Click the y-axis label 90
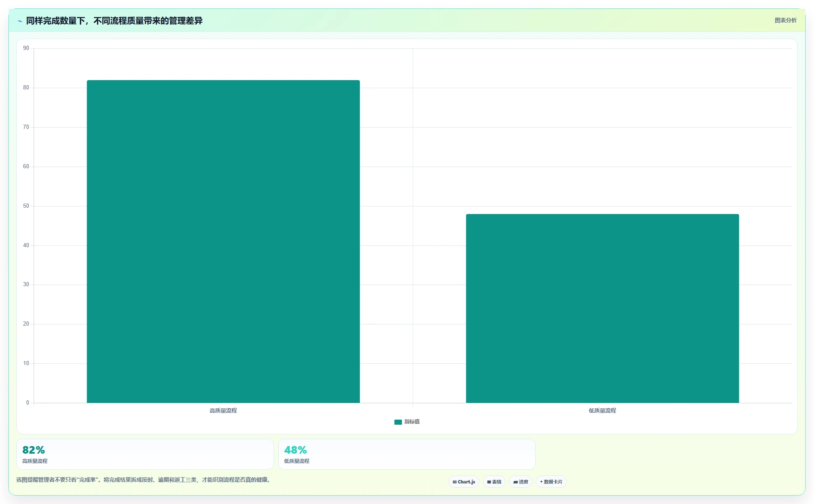 [x=26, y=48]
